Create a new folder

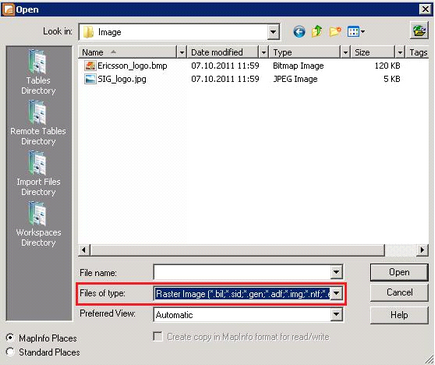click(335, 32)
